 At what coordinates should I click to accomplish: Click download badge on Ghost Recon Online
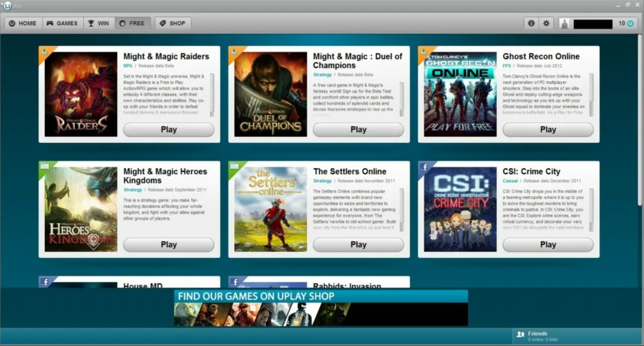pos(424,51)
